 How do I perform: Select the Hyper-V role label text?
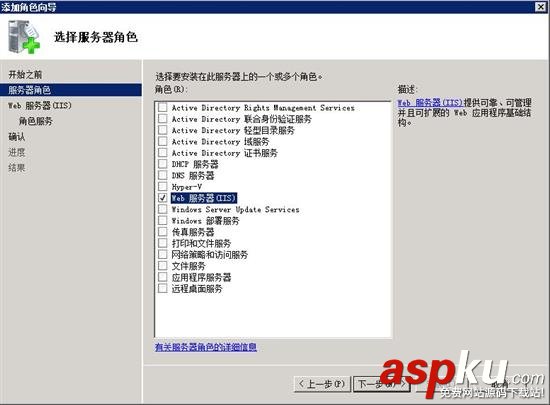click(187, 187)
